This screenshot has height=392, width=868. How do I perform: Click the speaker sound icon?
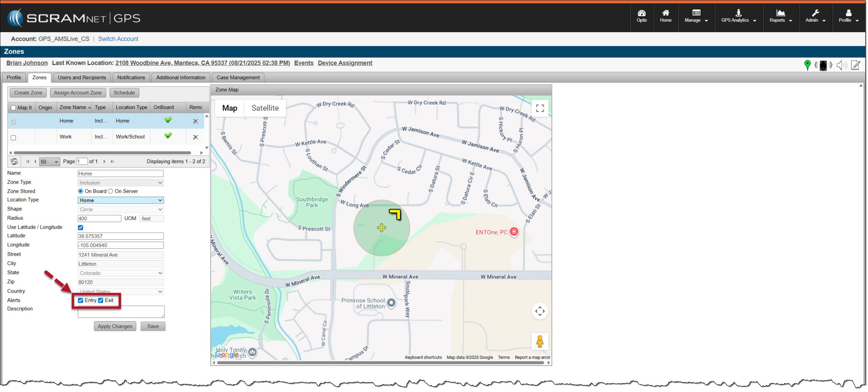(841, 65)
